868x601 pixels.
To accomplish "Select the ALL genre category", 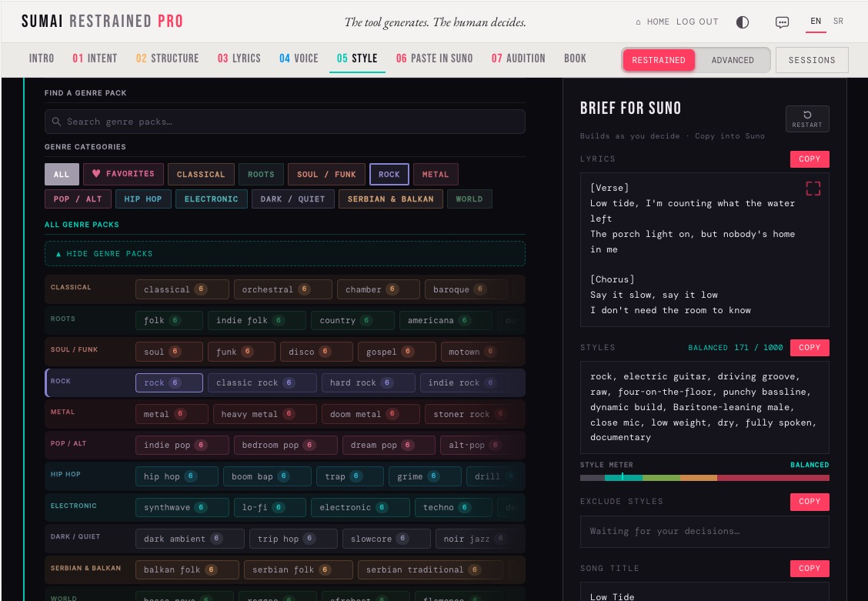I will (62, 175).
